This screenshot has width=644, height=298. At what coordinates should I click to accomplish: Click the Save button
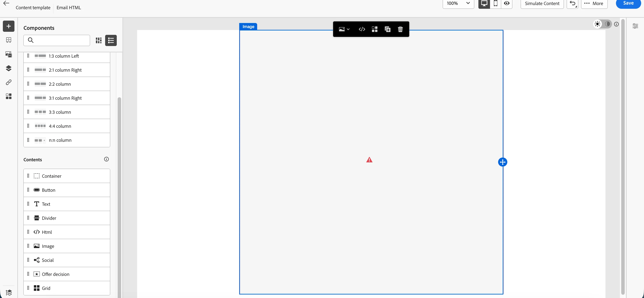pyautogui.click(x=628, y=4)
